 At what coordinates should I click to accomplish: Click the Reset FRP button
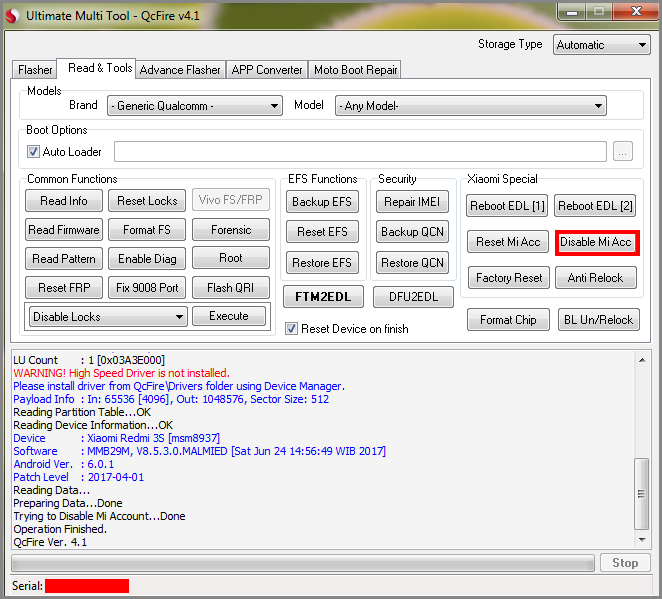pos(64,287)
